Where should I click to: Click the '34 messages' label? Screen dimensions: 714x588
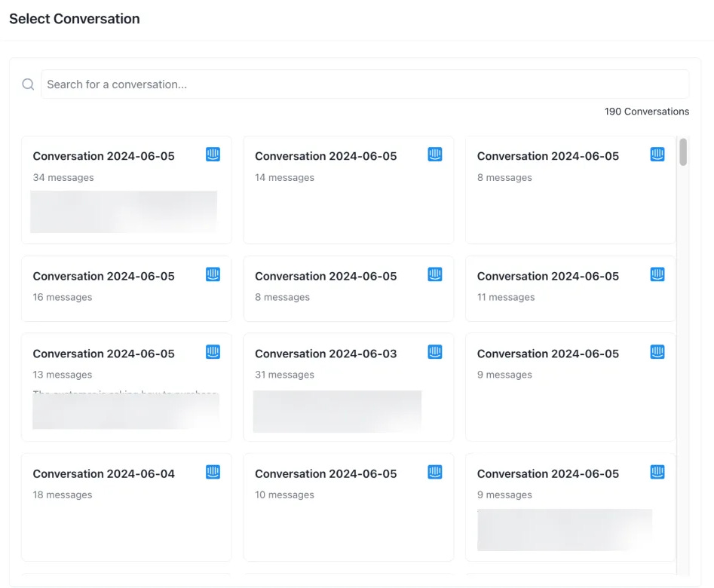(63, 178)
